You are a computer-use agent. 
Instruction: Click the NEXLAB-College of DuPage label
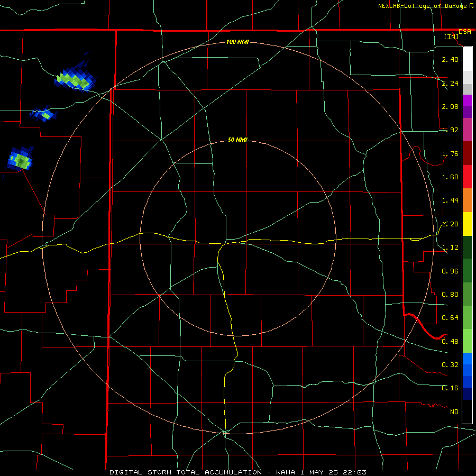point(423,6)
